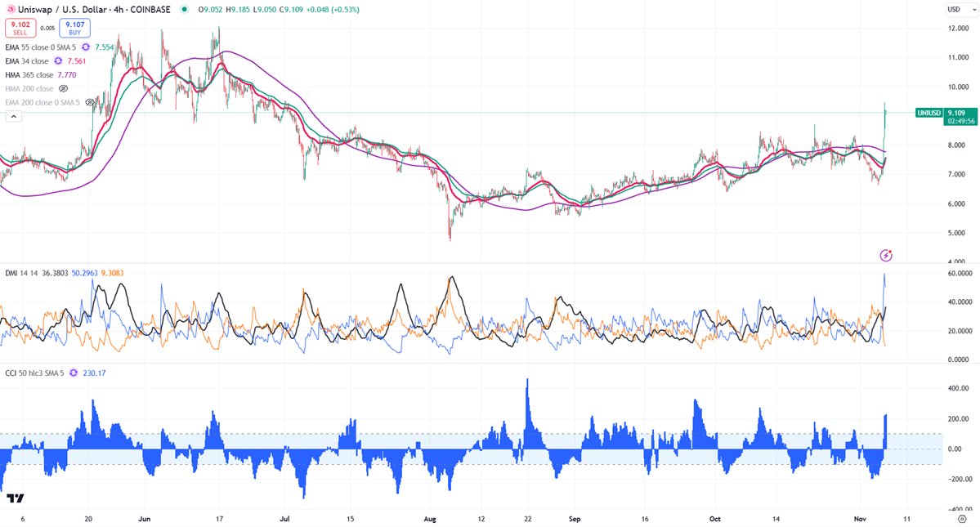
Task: Select the EMA 55 close 0 SMA 5 legend
Action: (41, 47)
